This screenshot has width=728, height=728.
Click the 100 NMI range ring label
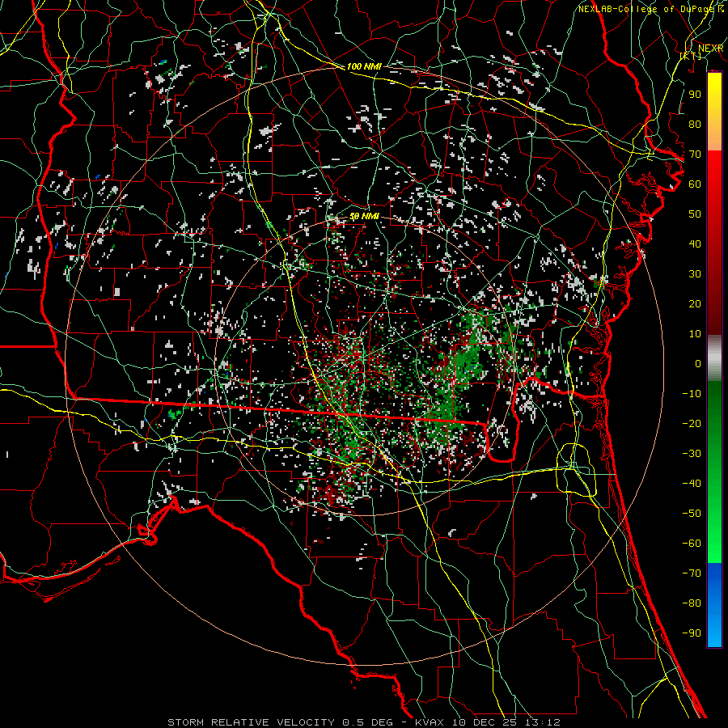tap(364, 66)
